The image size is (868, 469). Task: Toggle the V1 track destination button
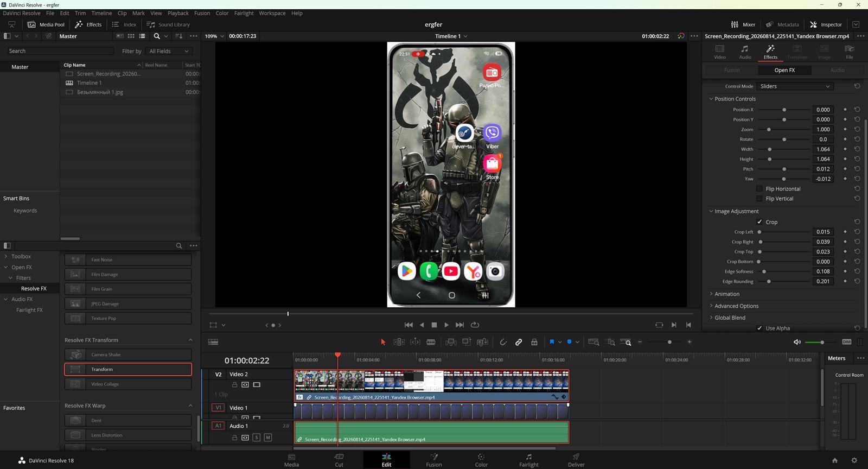point(218,408)
